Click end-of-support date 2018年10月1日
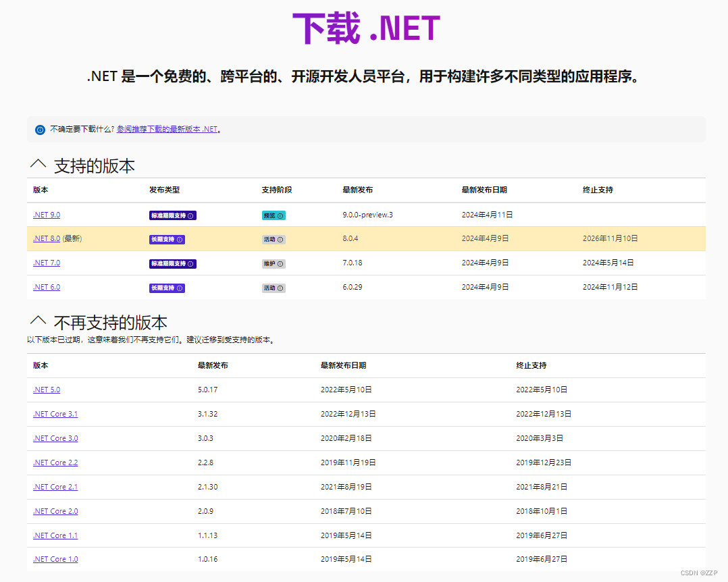This screenshot has width=728, height=582. [542, 511]
